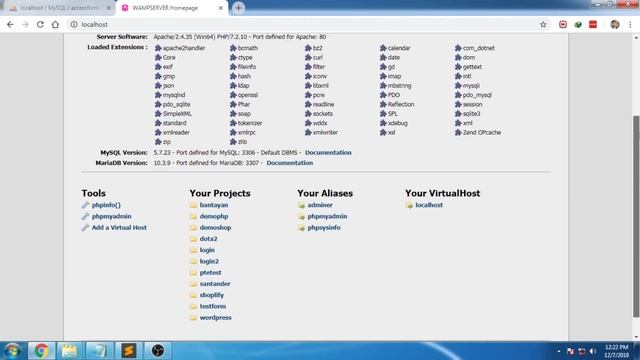Click the localhost VirtualHost folder icon
640x360 pixels.
409,205
